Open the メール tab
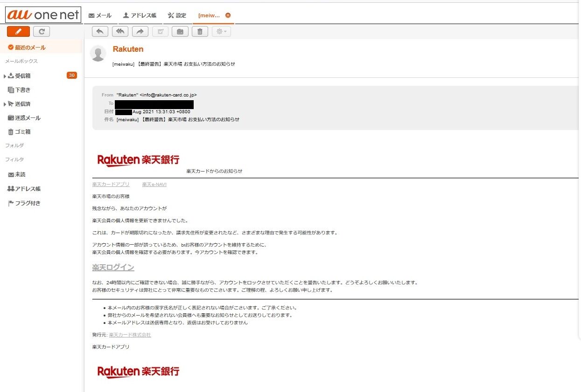This screenshot has height=392, width=581. (100, 15)
